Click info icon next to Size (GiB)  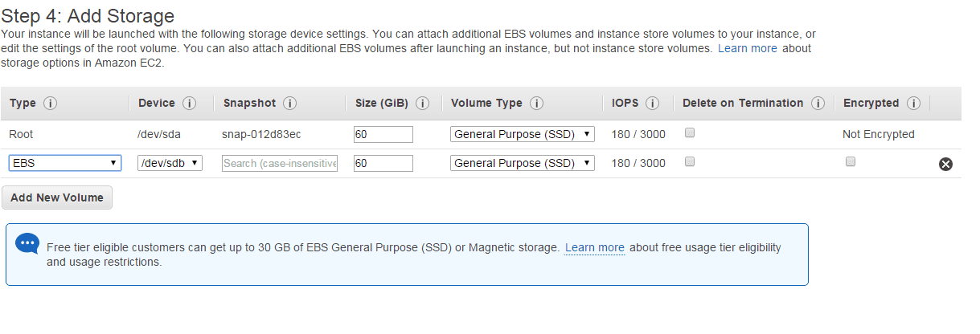coord(423,104)
